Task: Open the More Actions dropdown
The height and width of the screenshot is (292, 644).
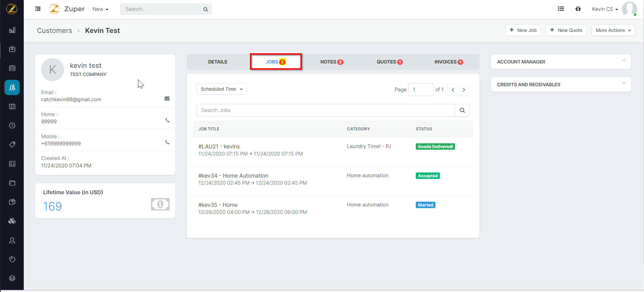Action: 613,30
